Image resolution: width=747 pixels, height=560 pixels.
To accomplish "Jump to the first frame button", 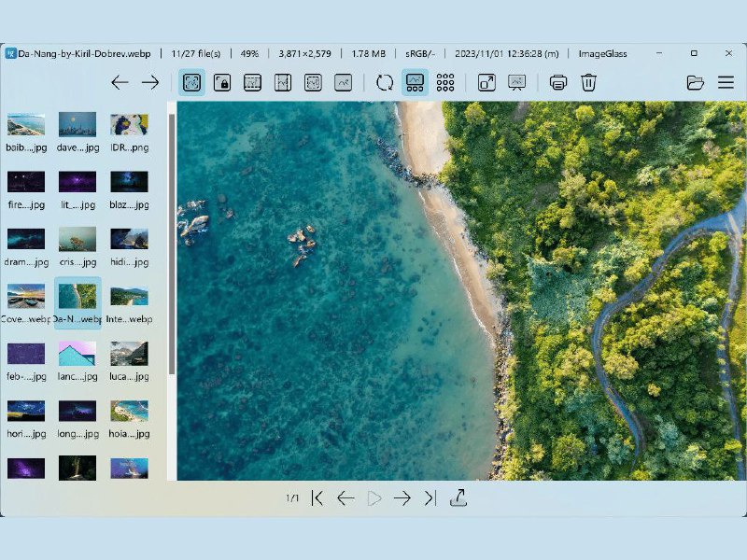I will [317, 498].
